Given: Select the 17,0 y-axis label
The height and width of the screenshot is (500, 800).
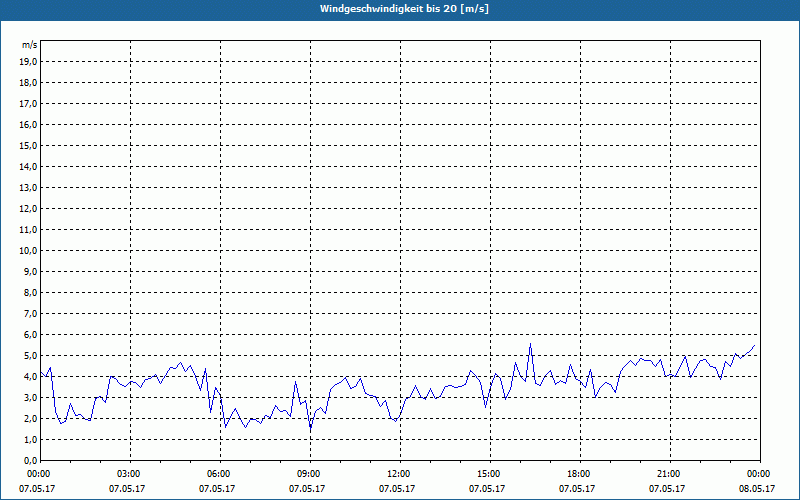Looking at the screenshot, I should [28, 104].
